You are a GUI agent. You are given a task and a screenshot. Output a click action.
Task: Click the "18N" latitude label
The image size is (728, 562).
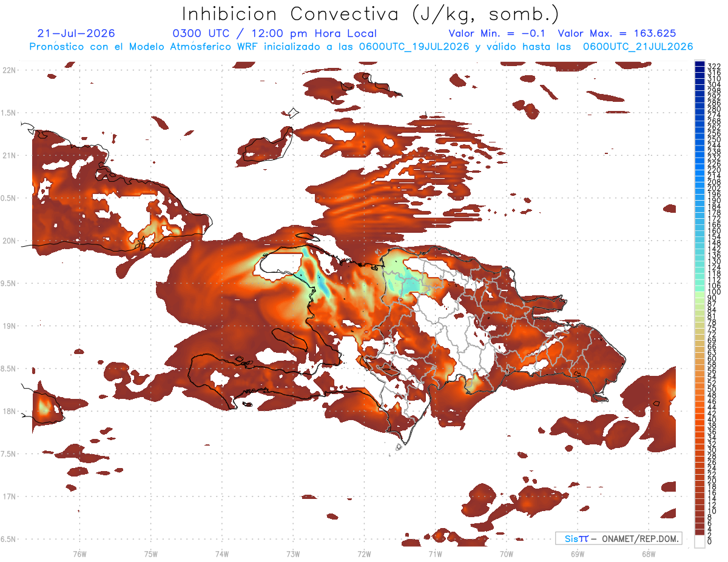tap(9, 412)
